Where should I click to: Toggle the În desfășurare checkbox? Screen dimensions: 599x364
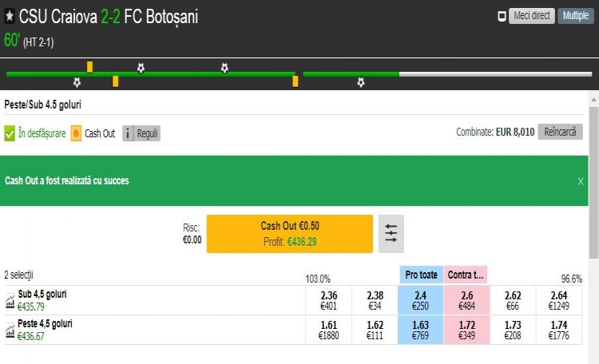point(10,133)
